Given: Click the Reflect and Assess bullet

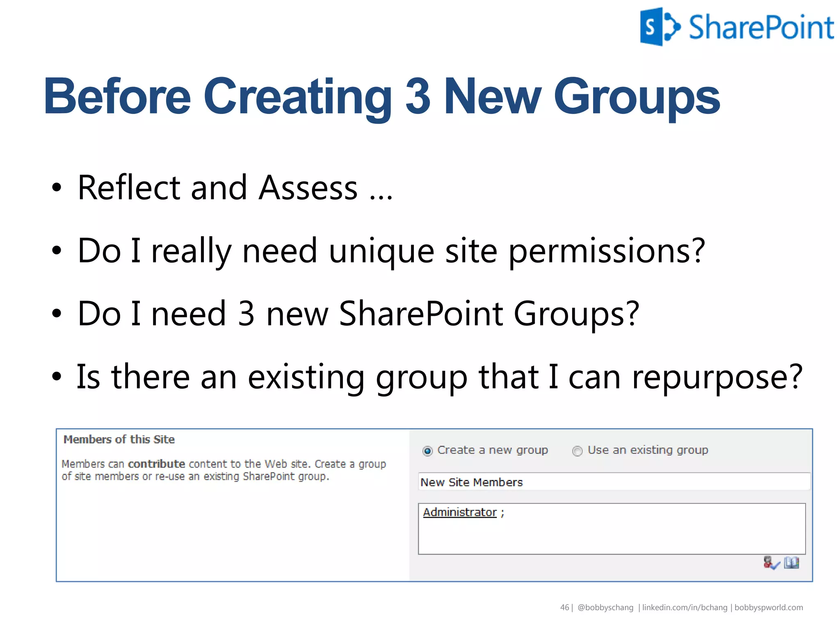Looking at the screenshot, I should coord(235,188).
